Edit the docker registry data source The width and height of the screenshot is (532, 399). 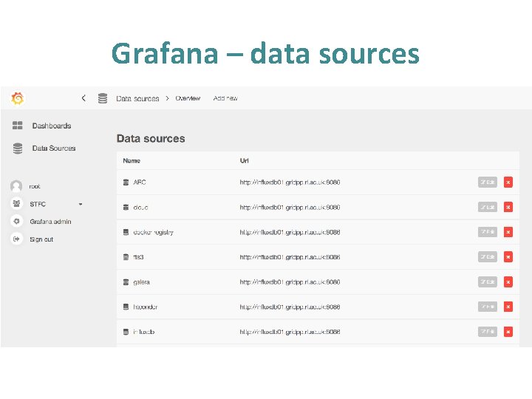[x=488, y=232]
